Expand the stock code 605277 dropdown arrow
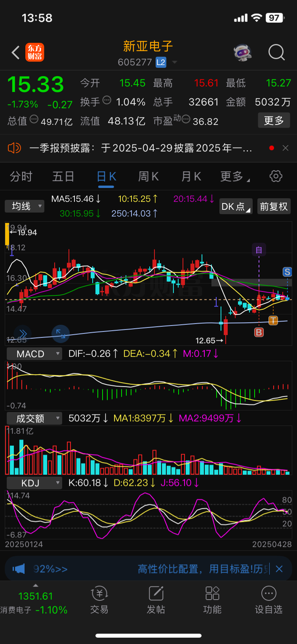Image resolution: width=297 pixels, height=644 pixels. [174, 62]
